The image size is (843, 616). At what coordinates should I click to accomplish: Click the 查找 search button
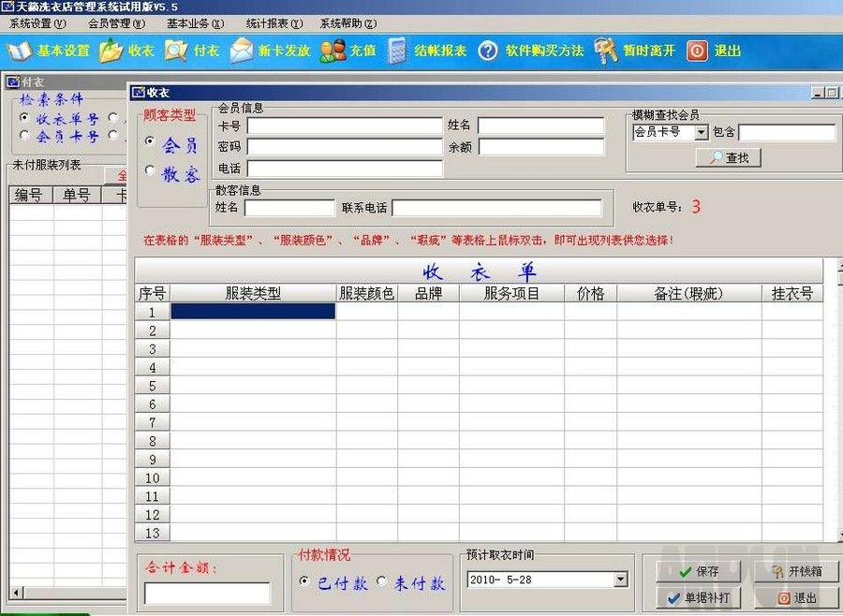point(728,158)
